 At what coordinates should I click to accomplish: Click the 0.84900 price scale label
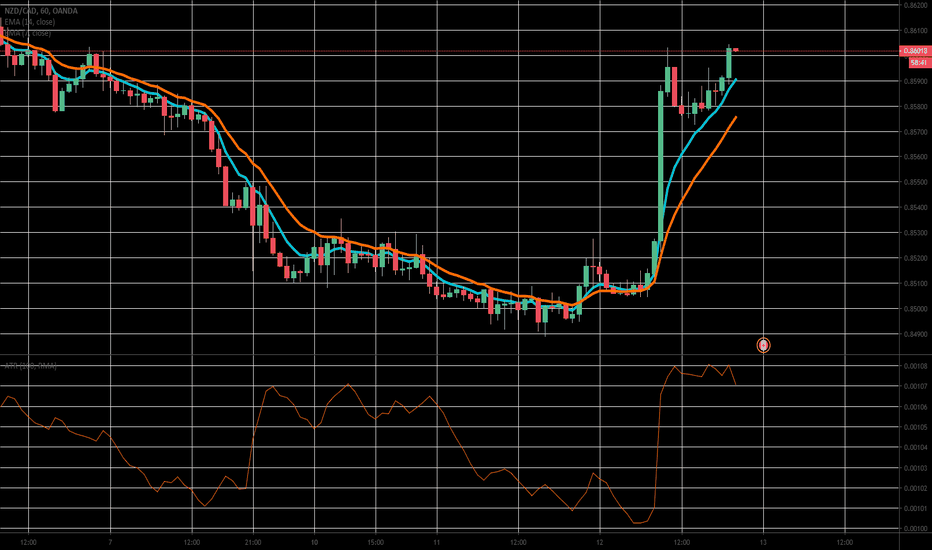pos(916,334)
